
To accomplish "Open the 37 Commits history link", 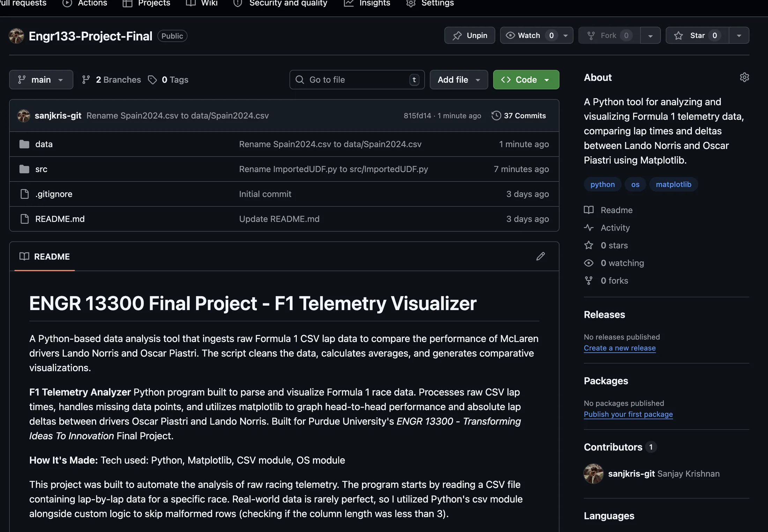I will pos(519,116).
